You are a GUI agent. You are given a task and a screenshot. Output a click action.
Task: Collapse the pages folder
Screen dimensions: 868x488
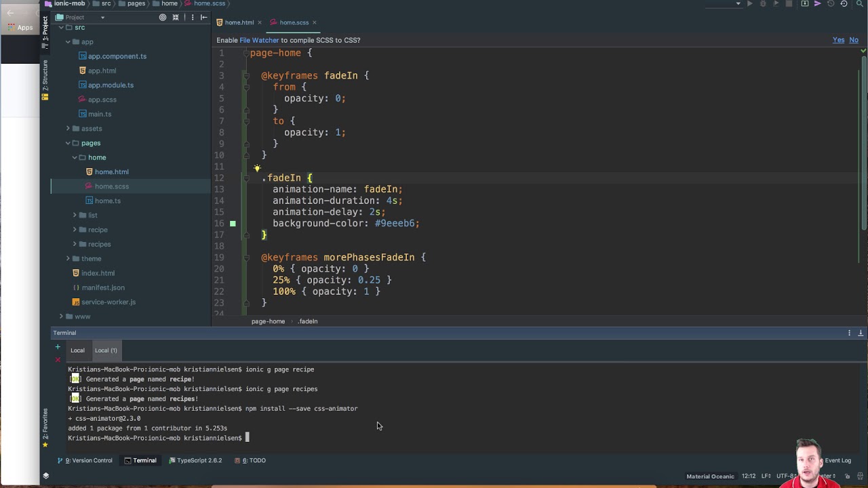[x=68, y=143]
